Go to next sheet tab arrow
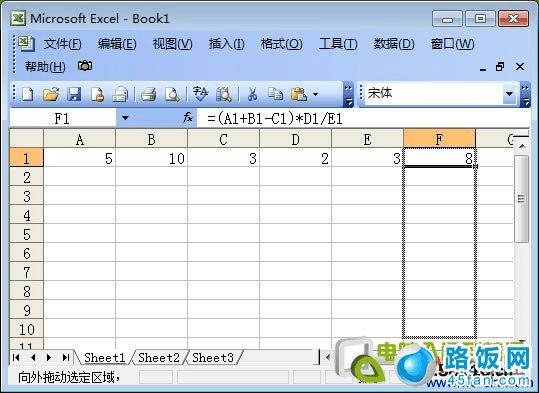539x393 pixels. pos(49,358)
